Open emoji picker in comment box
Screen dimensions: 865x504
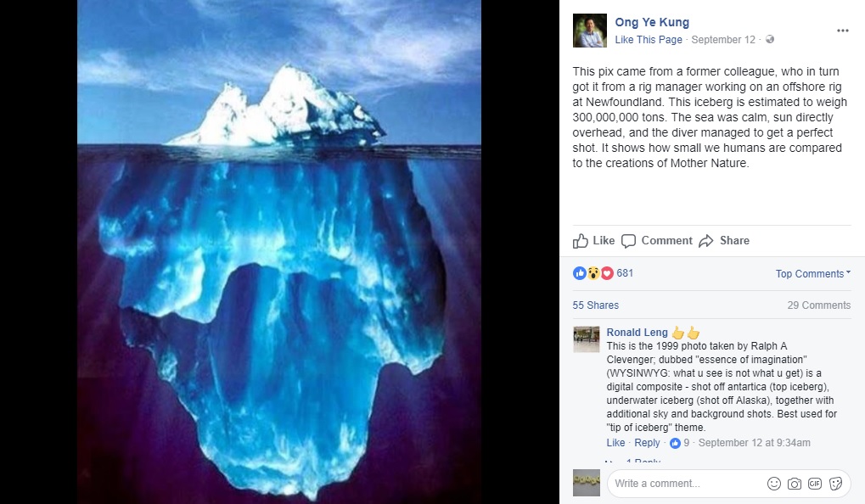774,484
